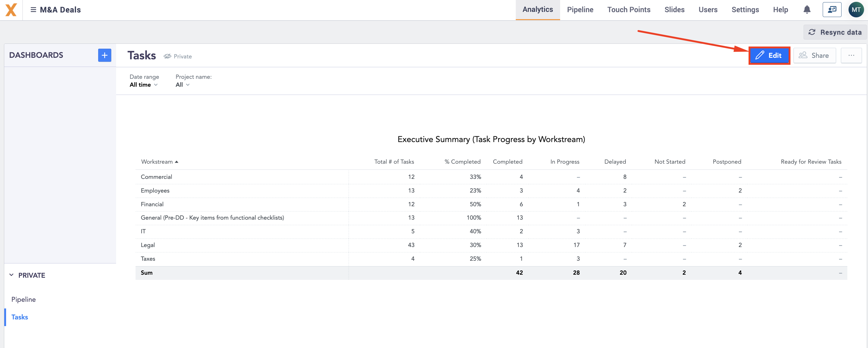
Task: Switch to the Pipeline tab in top navigation
Action: [x=580, y=9]
